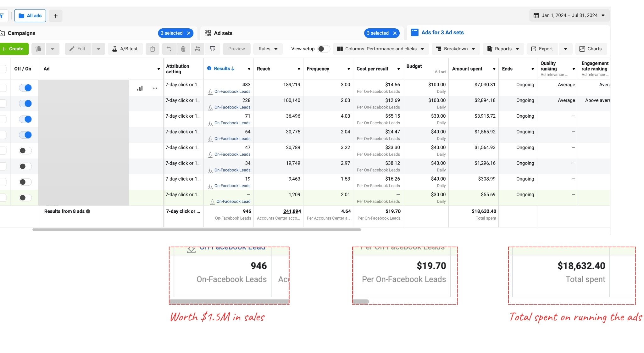
Task: Click the Results column info icon
Action: [209, 68]
